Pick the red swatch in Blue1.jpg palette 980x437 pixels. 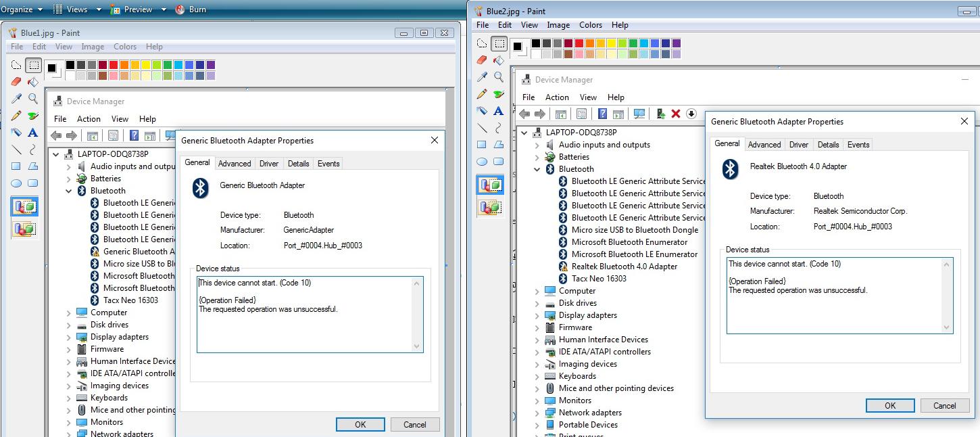[x=114, y=65]
